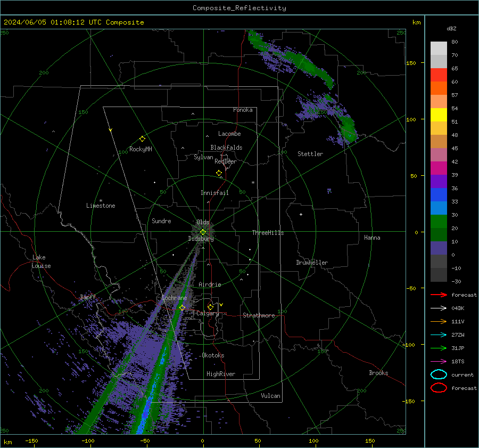Click the Stettler label

[310, 154]
